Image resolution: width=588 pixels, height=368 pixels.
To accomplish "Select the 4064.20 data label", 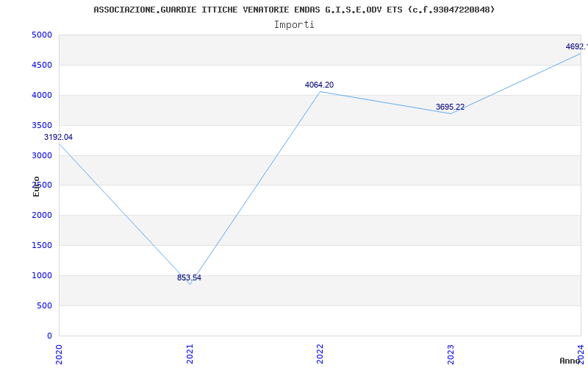I will pyautogui.click(x=319, y=85).
